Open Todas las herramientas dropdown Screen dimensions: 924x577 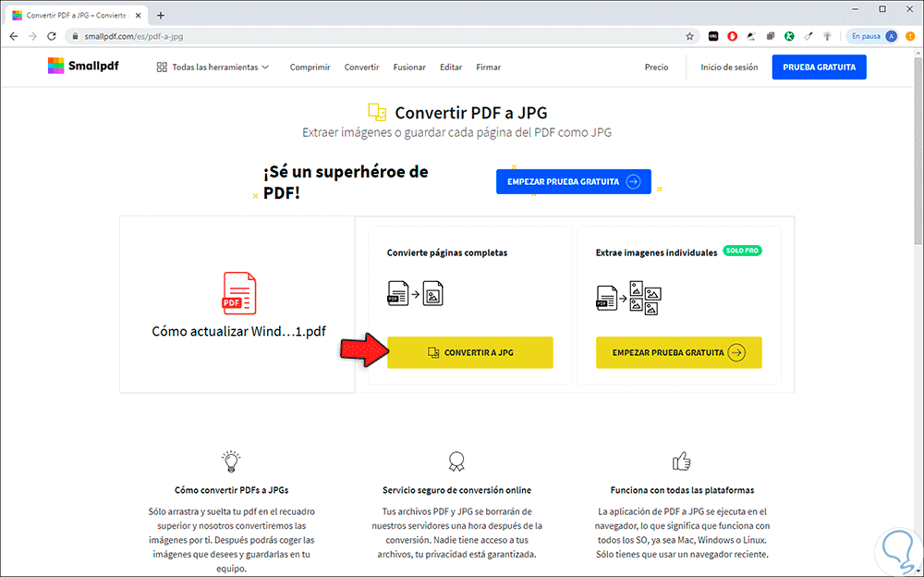tap(213, 68)
